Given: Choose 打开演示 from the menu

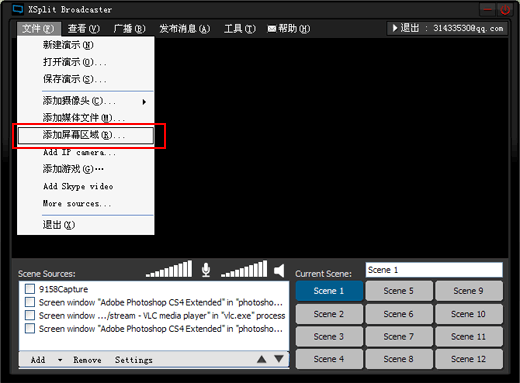Looking at the screenshot, I should 86,62.
